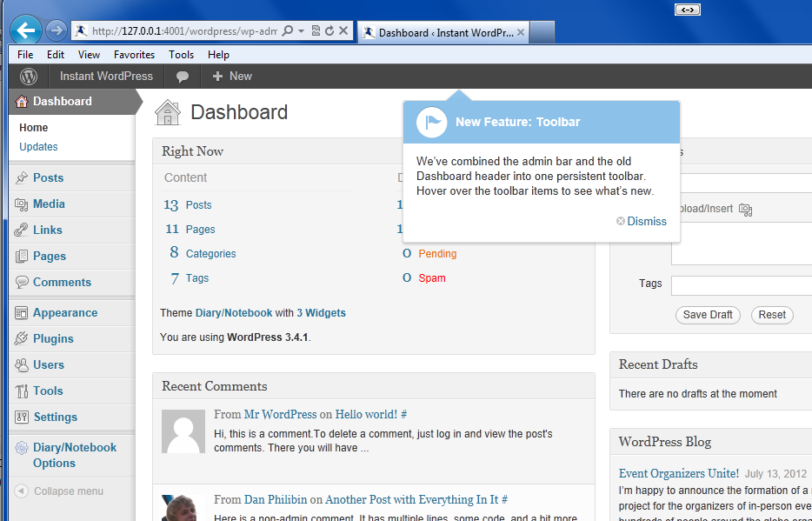Click the WordPress logo in the admin toolbar

pyautogui.click(x=29, y=77)
